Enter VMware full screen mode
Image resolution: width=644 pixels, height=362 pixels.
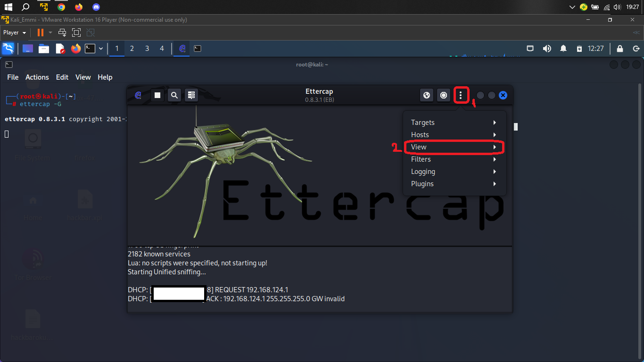tap(76, 33)
